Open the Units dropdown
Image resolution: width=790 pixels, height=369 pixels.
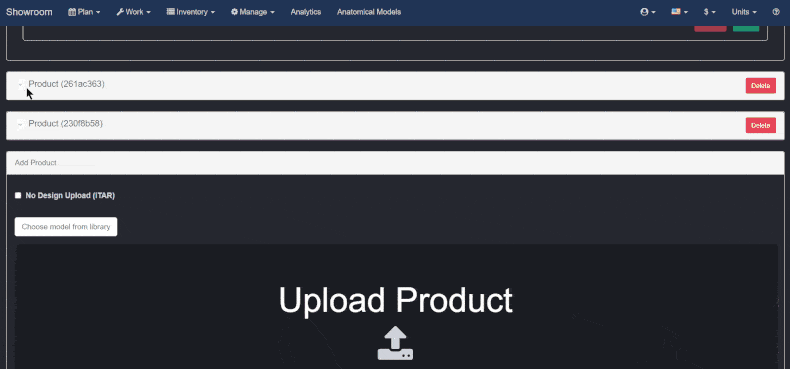click(744, 12)
